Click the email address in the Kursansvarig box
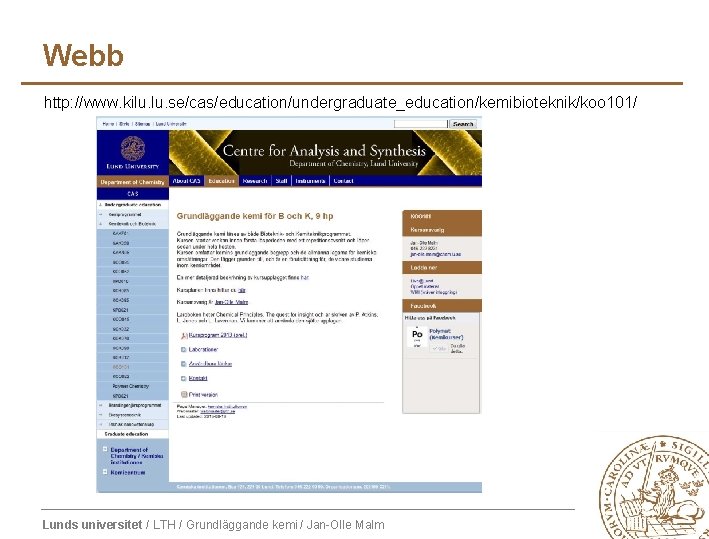This screenshot has height=539, width=709. coord(435,254)
